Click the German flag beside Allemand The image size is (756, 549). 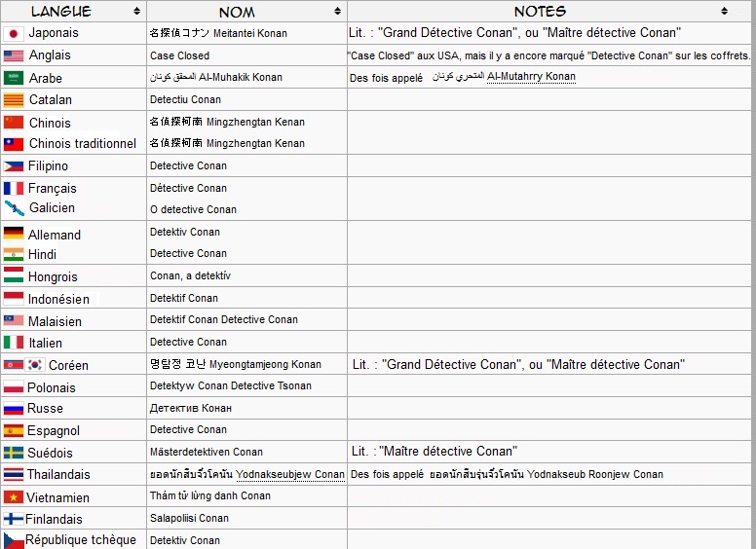point(14,234)
